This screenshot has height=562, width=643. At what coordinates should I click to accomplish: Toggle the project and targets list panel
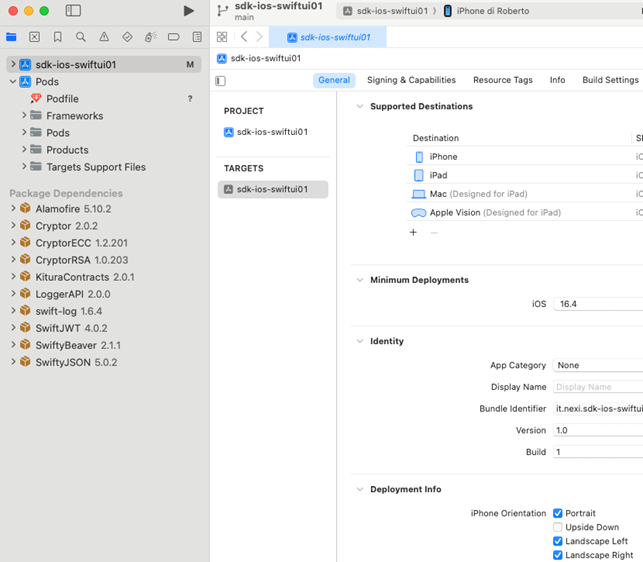tap(221, 81)
